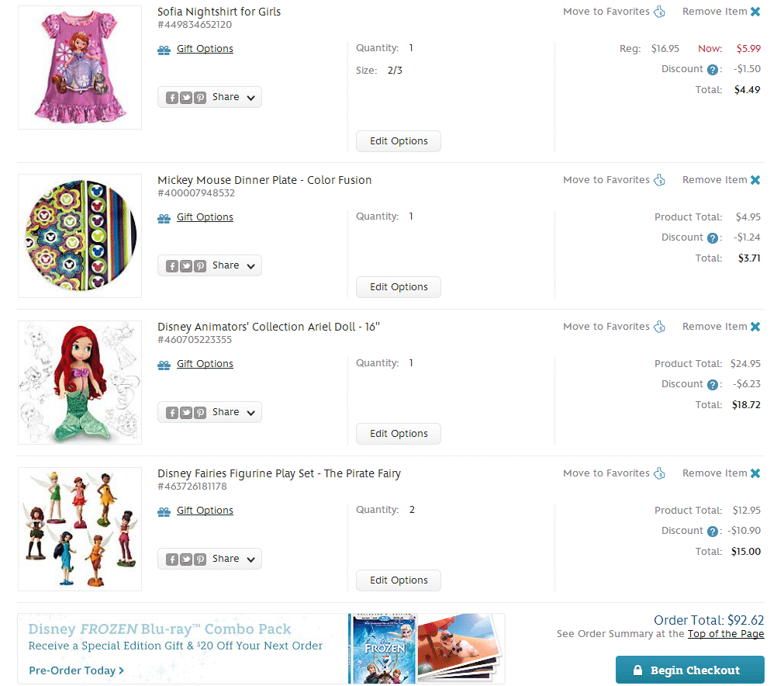784x686 pixels.
Task: Click Pinterest icon for Ariel Doll
Action: 200,413
